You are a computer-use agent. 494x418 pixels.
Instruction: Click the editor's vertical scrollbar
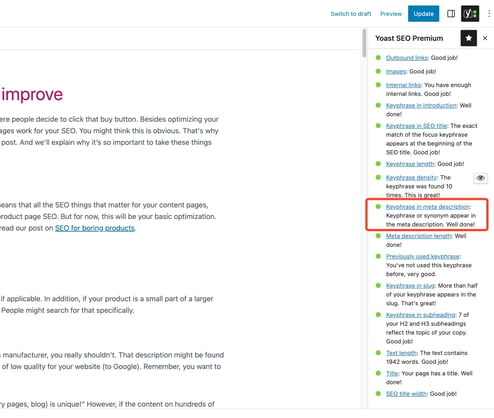click(364, 43)
